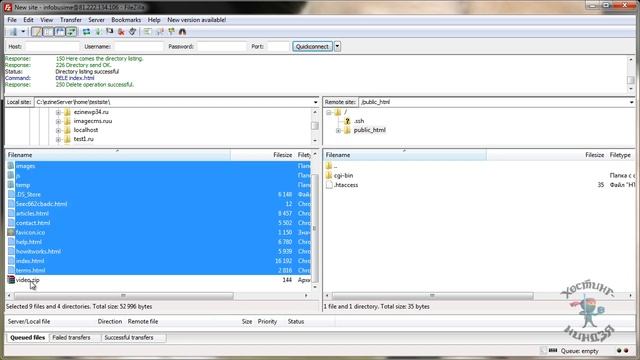
Task: Click the .ssh unknown folder icon
Action: [x=347, y=121]
